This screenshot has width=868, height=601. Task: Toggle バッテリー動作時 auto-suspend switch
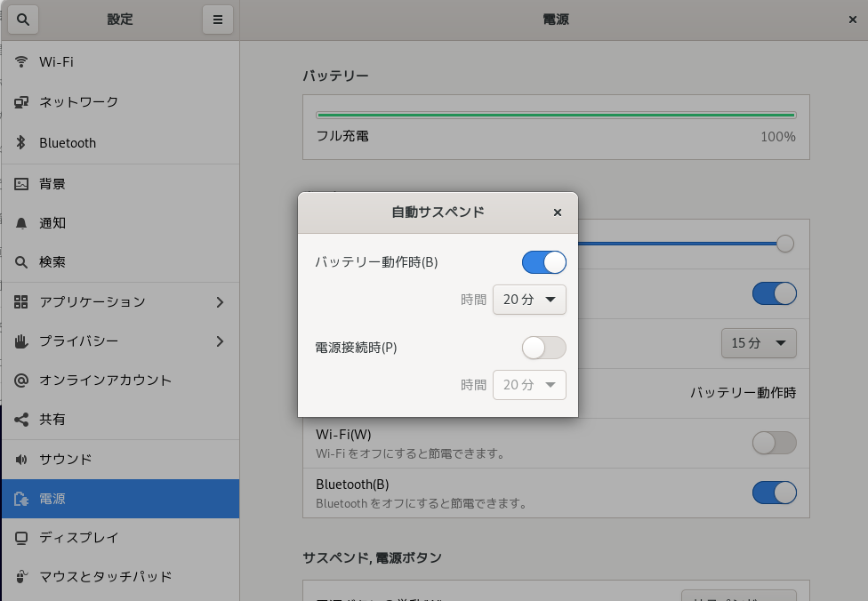pyautogui.click(x=544, y=262)
